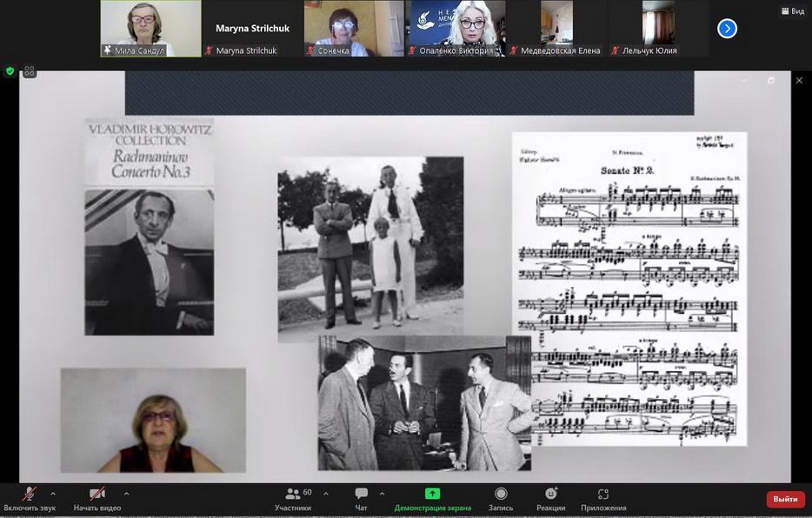Click the muted mic icon beside Лельчук Юлия
The width and height of the screenshot is (812, 518).
click(616, 50)
